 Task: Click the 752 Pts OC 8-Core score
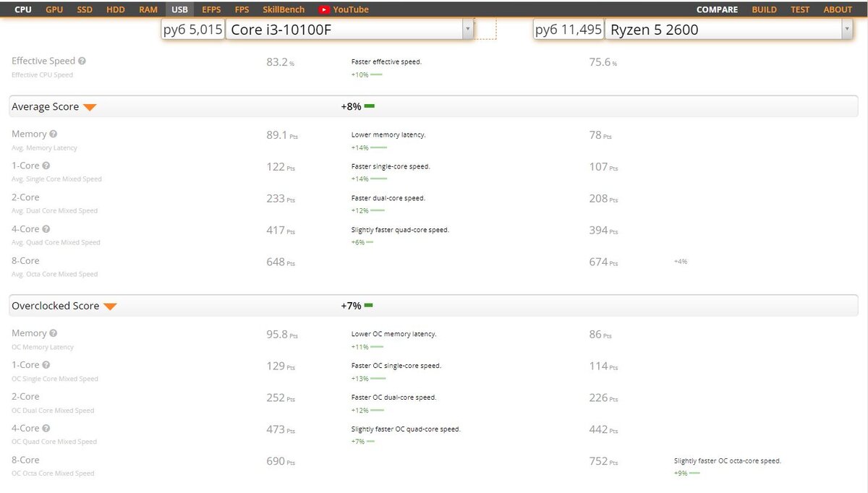point(603,461)
